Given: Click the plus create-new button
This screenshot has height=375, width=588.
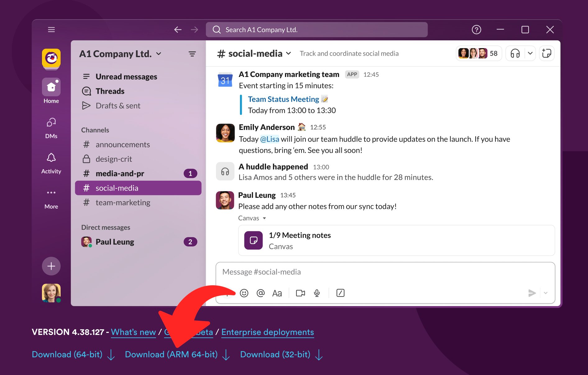Looking at the screenshot, I should click(51, 266).
